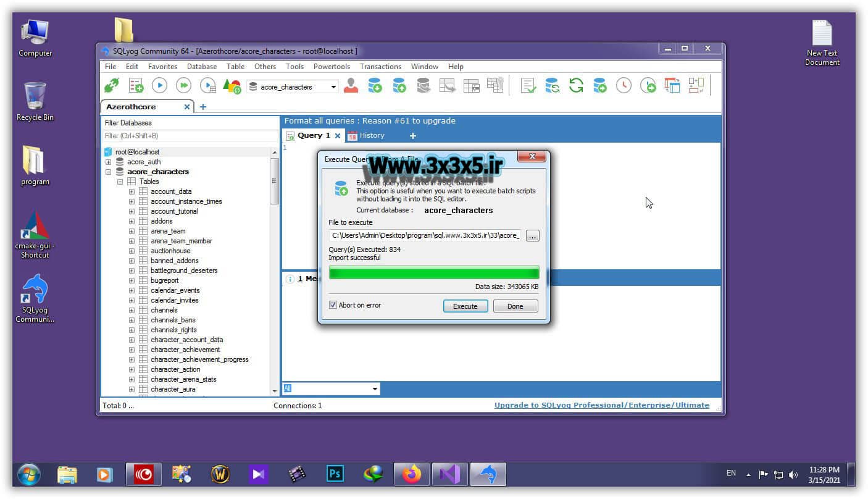Click the World of Warcraft taskbar icon
Screen dimensions: 868x499
point(220,474)
